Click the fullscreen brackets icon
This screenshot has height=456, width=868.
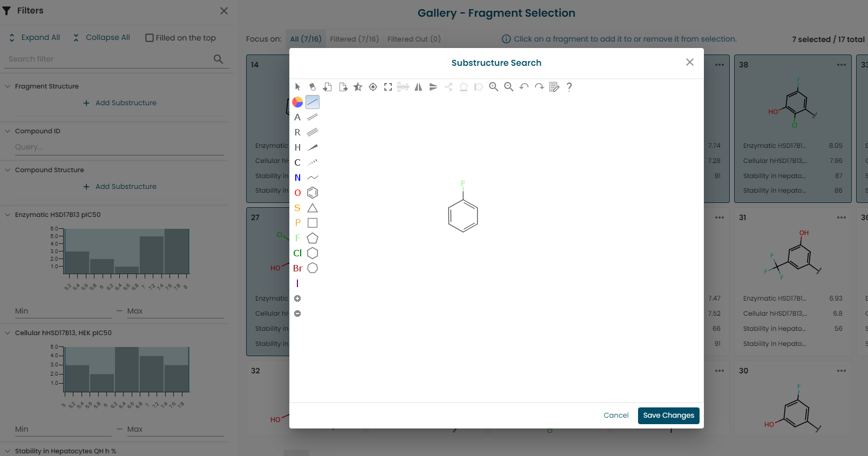388,87
